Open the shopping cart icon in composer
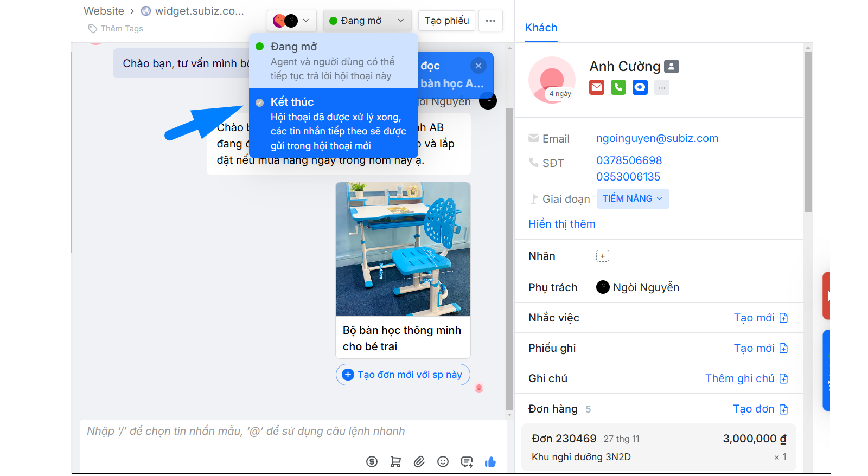Viewport: 868px width, 476px height. tap(395, 461)
